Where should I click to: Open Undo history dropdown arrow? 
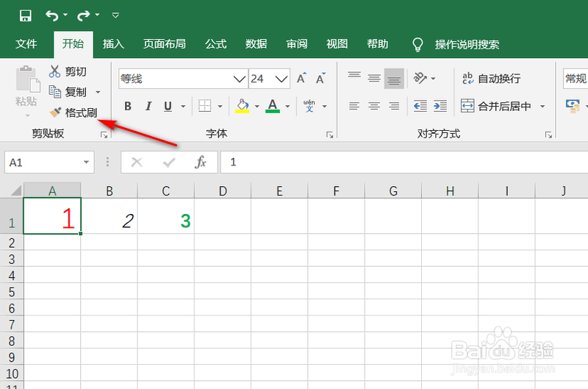(x=65, y=15)
